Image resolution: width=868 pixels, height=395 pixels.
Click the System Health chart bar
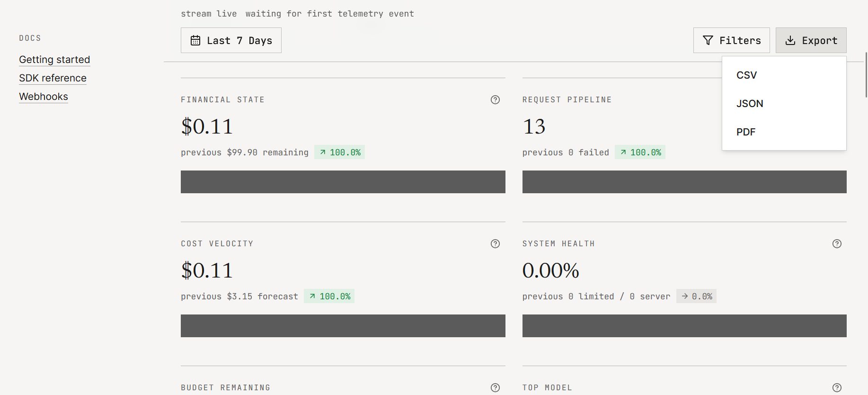[684, 326]
